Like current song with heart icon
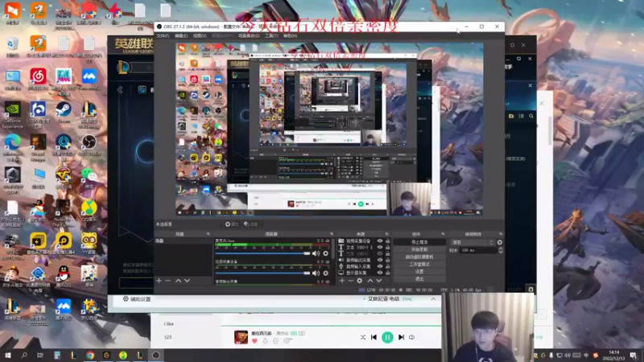The height and width of the screenshot is (362, 644). [254, 340]
